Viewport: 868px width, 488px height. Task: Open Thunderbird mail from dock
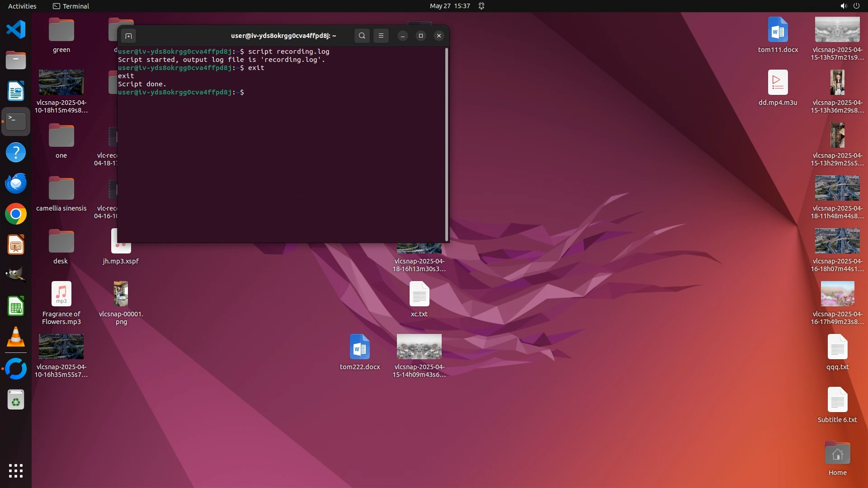[x=16, y=183]
